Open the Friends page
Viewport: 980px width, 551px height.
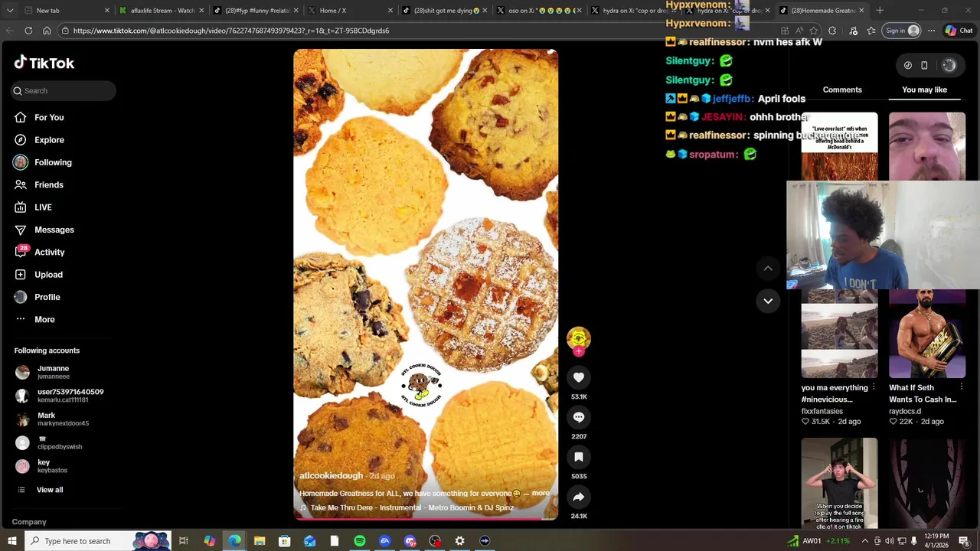pyautogui.click(x=49, y=184)
